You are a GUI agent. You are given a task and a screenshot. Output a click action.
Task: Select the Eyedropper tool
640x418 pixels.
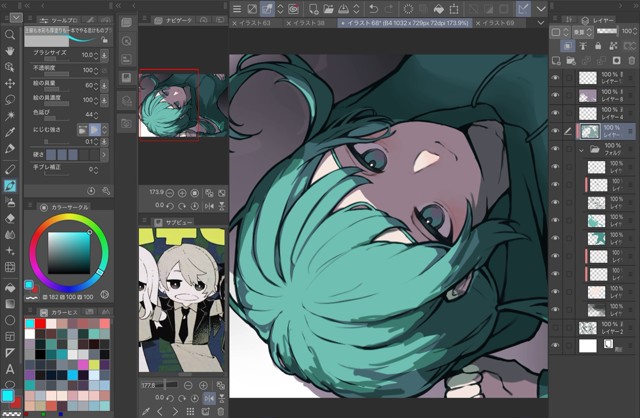point(10,132)
